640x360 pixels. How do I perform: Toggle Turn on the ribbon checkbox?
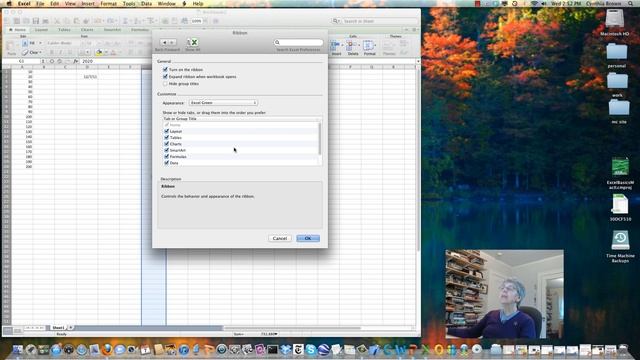pyautogui.click(x=165, y=70)
